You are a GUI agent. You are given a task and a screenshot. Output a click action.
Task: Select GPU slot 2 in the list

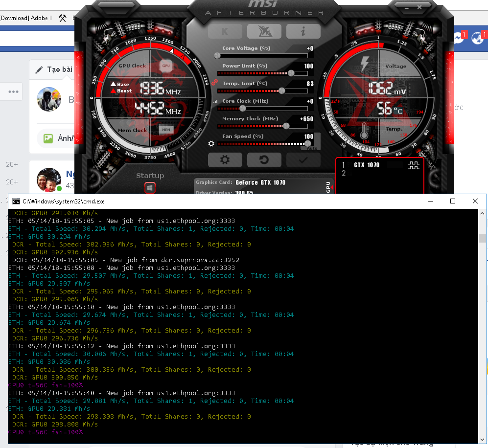pos(344,173)
